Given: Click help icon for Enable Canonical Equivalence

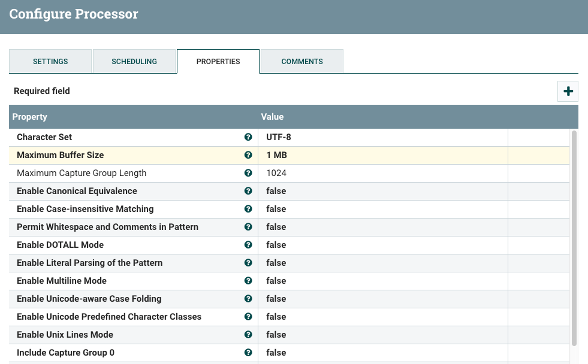Looking at the screenshot, I should [248, 191].
